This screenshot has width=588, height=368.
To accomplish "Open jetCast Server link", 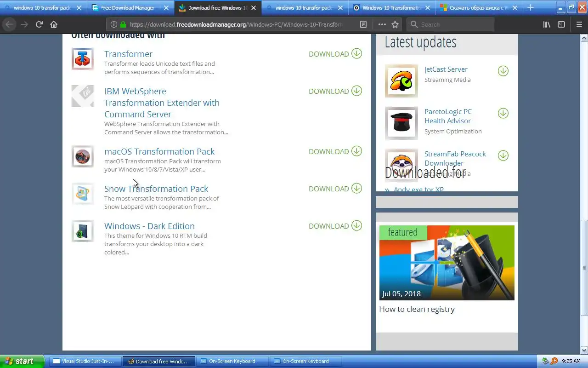I will pos(446,69).
